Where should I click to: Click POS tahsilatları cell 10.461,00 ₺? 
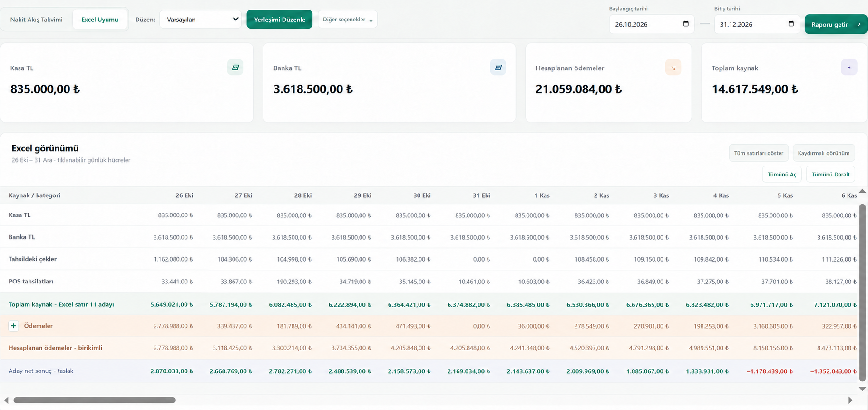click(474, 282)
